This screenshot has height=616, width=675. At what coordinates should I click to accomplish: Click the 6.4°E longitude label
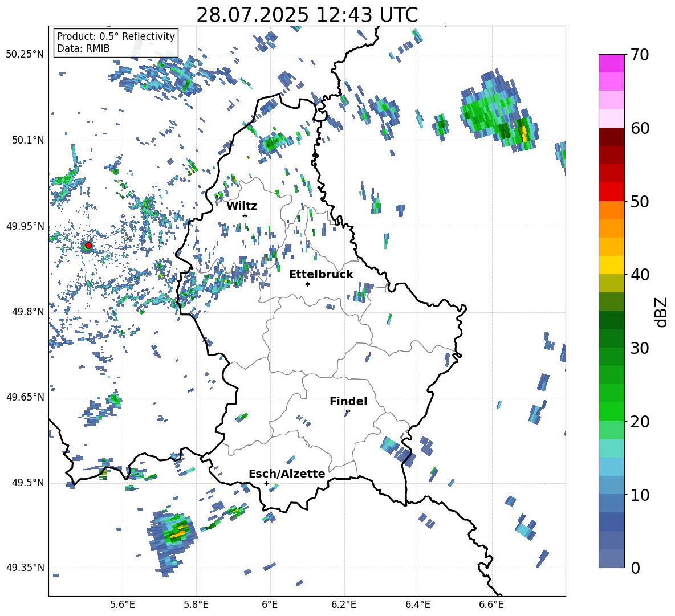point(417,605)
